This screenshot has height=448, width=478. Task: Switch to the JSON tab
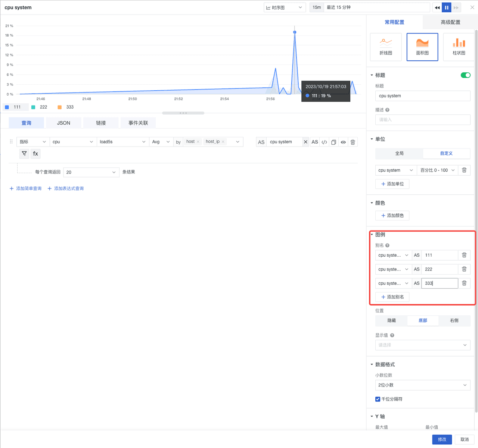(63, 123)
